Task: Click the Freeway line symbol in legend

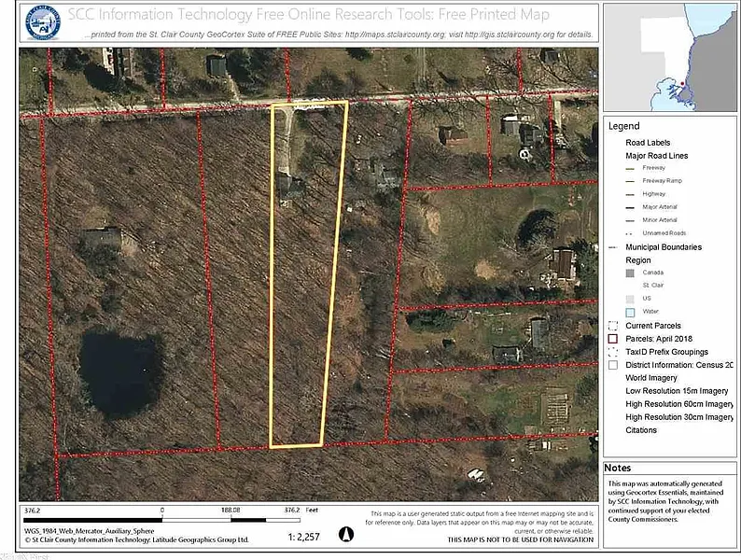Action: coord(630,169)
